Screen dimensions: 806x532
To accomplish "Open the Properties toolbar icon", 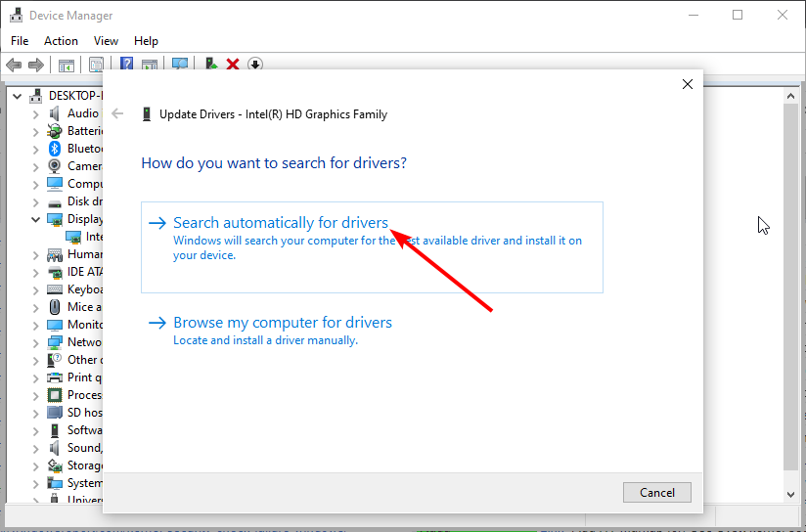I will coord(96,65).
